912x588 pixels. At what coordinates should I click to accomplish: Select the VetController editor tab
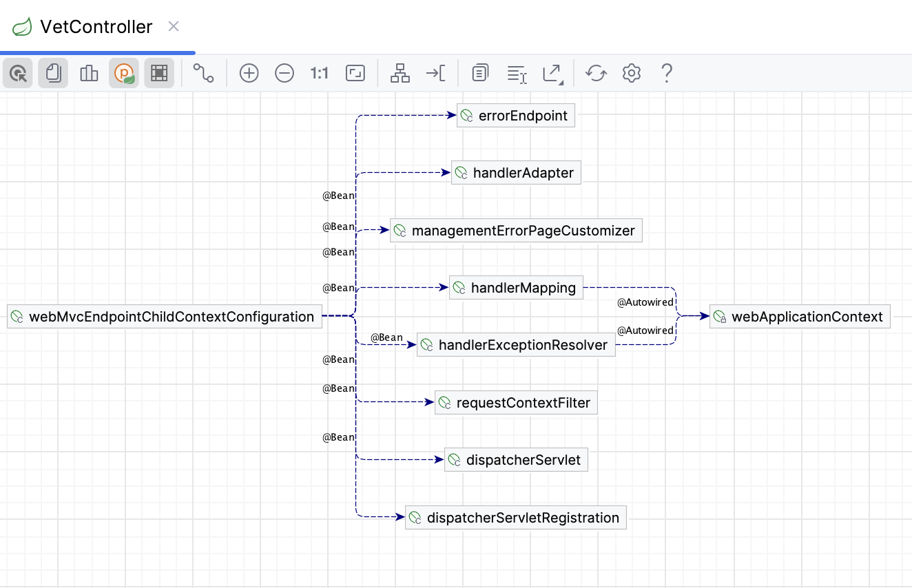96,27
